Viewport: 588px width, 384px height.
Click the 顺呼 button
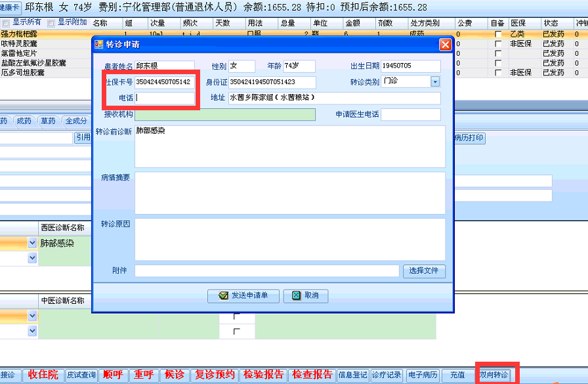(113, 375)
